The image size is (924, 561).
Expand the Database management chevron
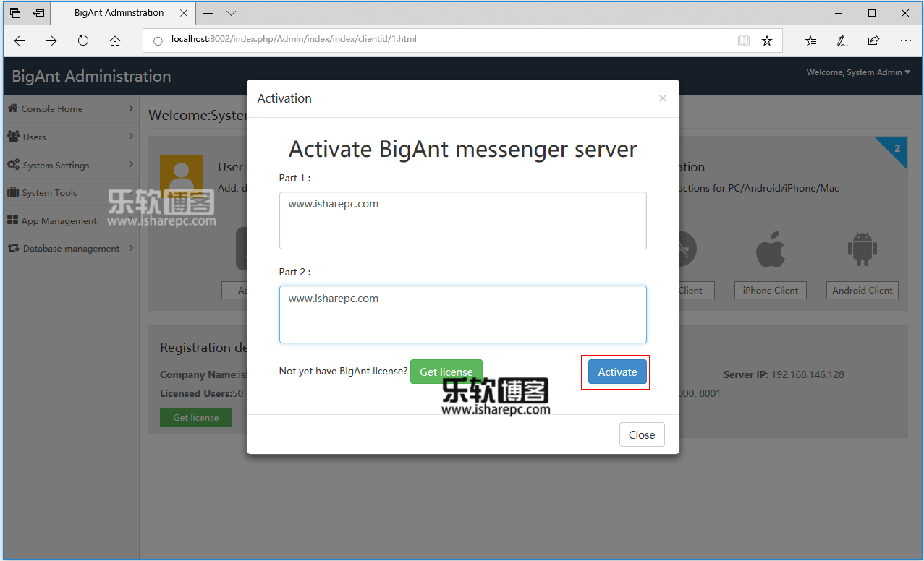(x=131, y=248)
